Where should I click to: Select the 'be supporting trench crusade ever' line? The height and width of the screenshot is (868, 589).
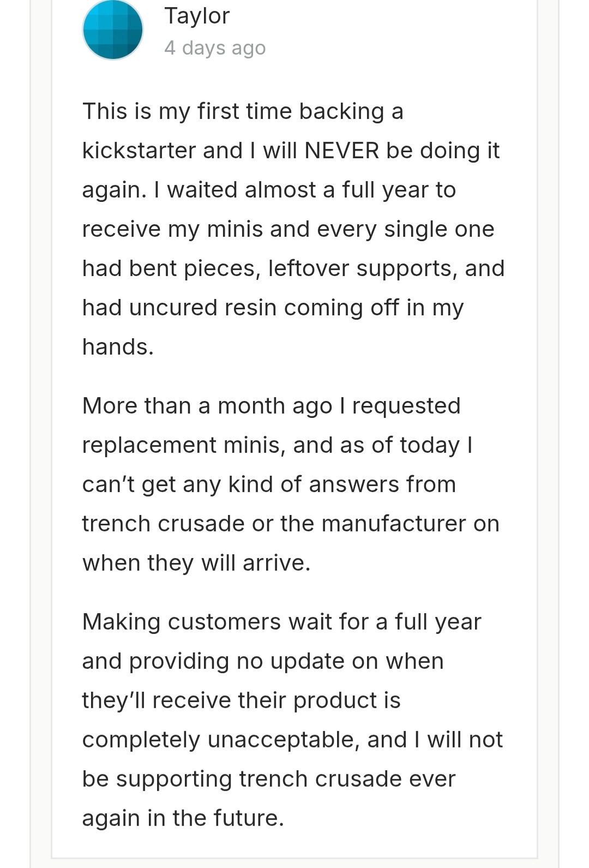[x=269, y=780]
